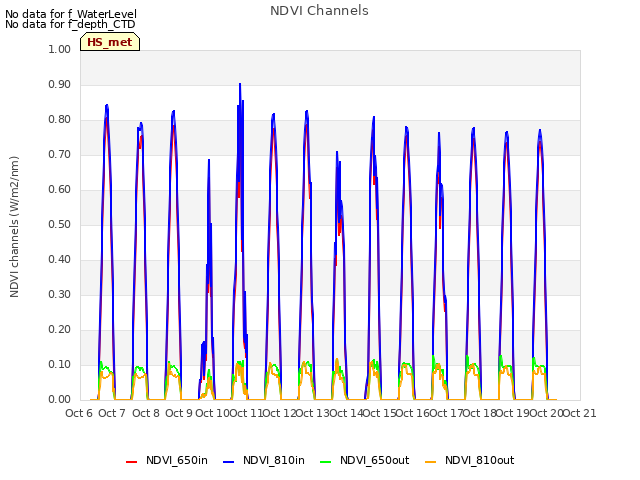Click the tallest blue peak near 0.90
The height and width of the screenshot is (480, 640).
pyautogui.click(x=240, y=84)
